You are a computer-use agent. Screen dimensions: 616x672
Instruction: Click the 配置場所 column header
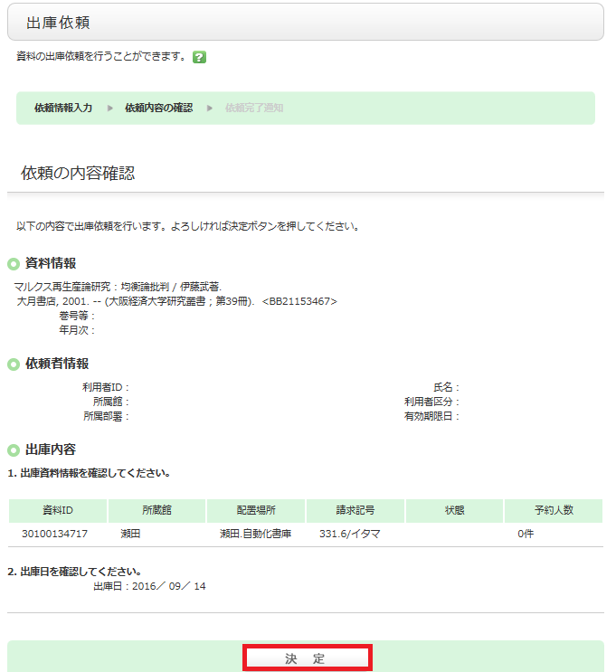click(x=256, y=510)
